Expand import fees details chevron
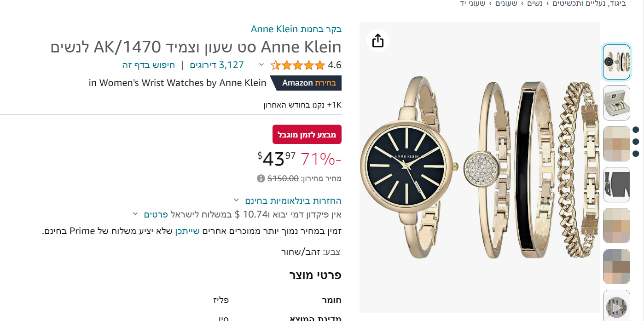 (x=135, y=214)
